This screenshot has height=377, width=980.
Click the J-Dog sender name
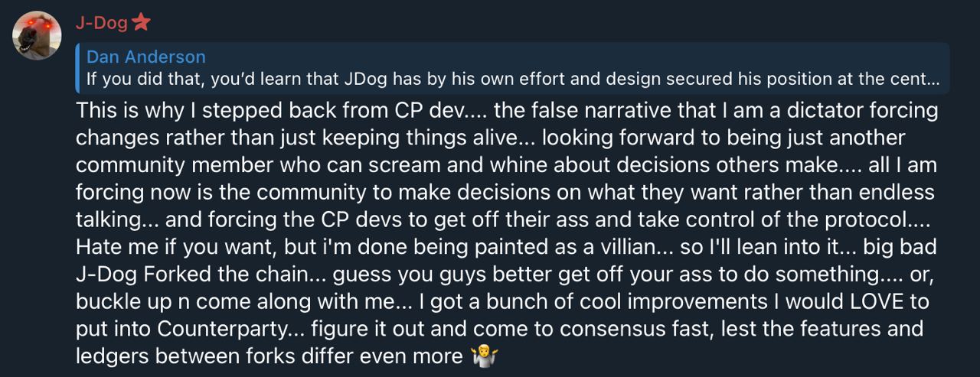click(101, 24)
